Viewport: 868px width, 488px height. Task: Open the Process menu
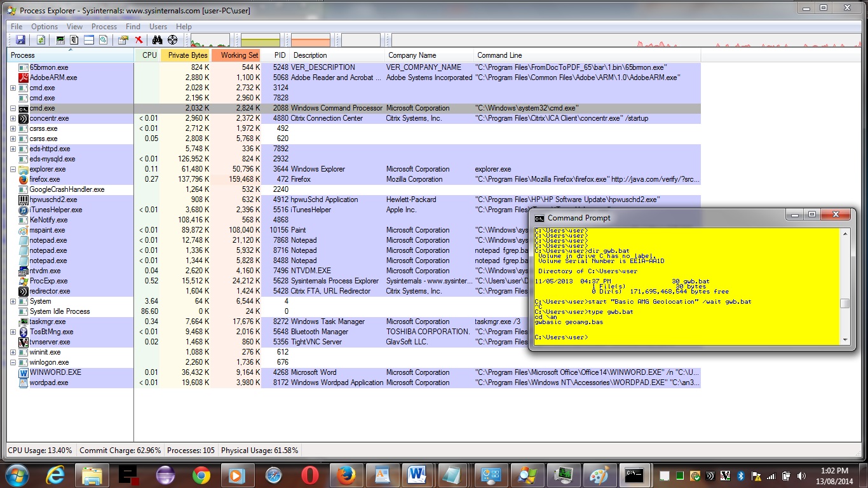coord(104,27)
